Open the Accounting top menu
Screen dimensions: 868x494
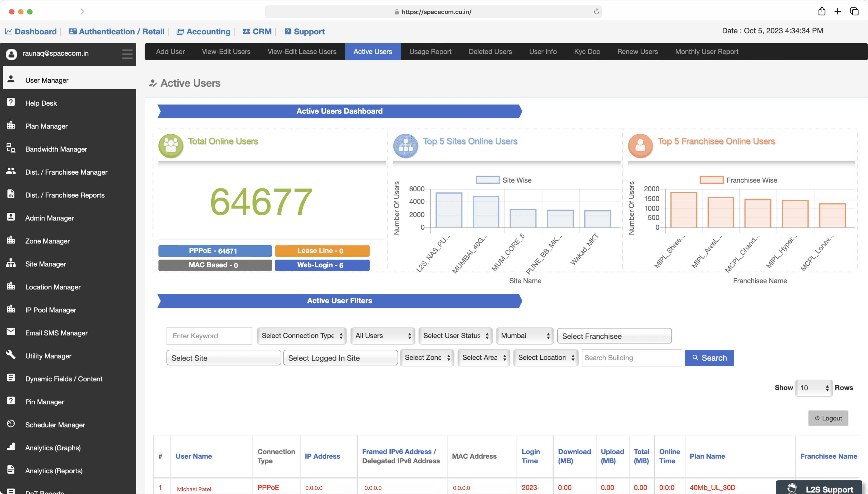click(x=208, y=32)
